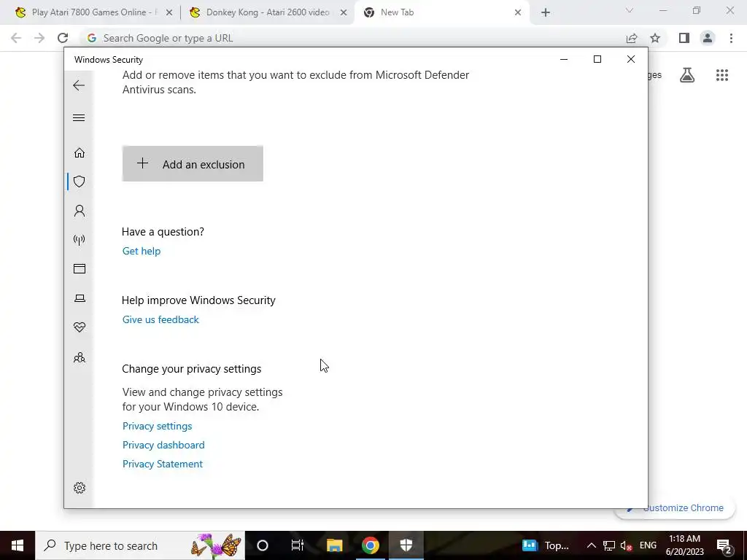Open Search Labs flask icon
Screen dimensions: 747x560
pyautogui.click(x=687, y=75)
